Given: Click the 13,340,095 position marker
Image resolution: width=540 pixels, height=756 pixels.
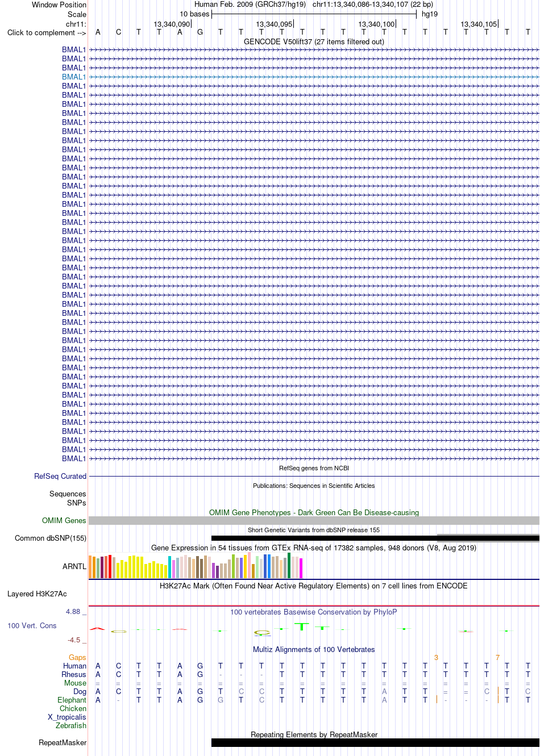Looking at the screenshot, I should (x=274, y=24).
